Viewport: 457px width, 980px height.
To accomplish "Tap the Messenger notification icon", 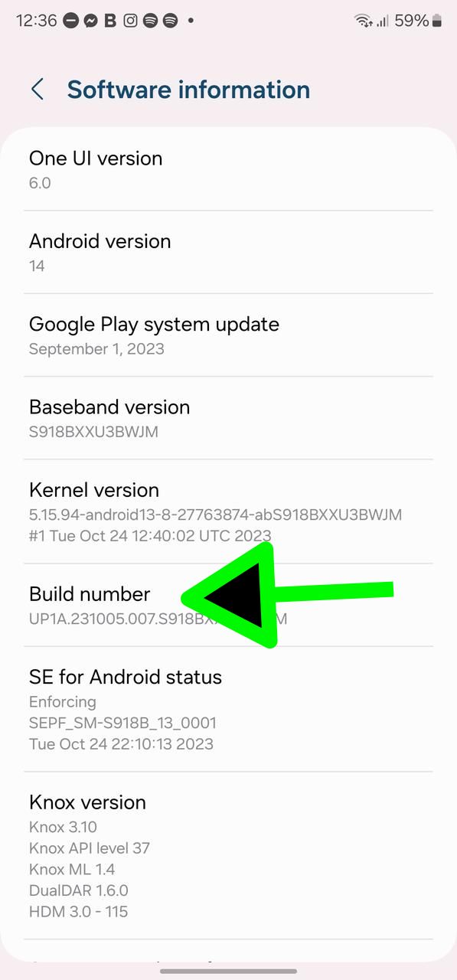I will tap(90, 21).
